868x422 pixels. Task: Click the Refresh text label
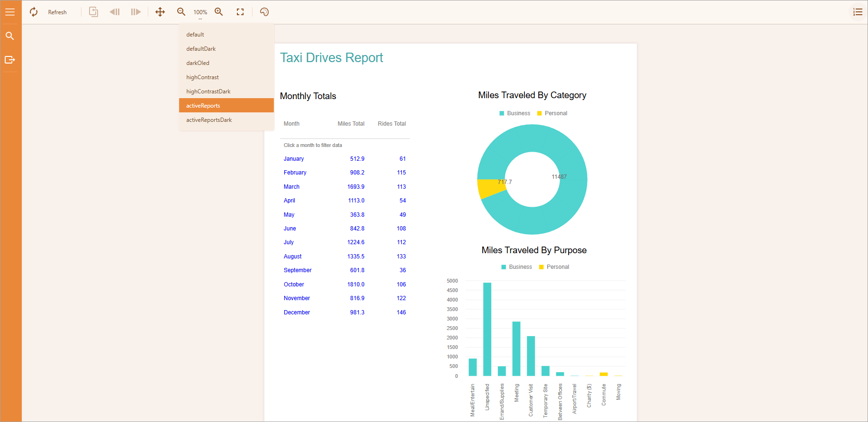[57, 12]
